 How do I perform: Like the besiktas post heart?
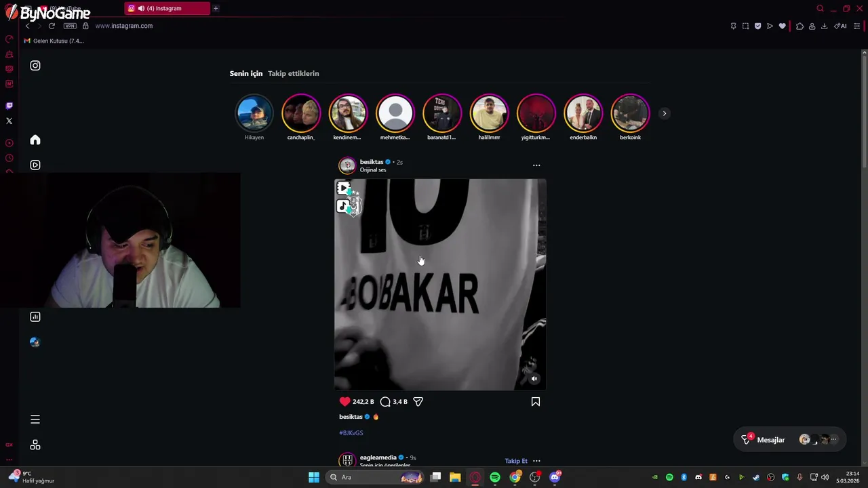[x=344, y=401]
